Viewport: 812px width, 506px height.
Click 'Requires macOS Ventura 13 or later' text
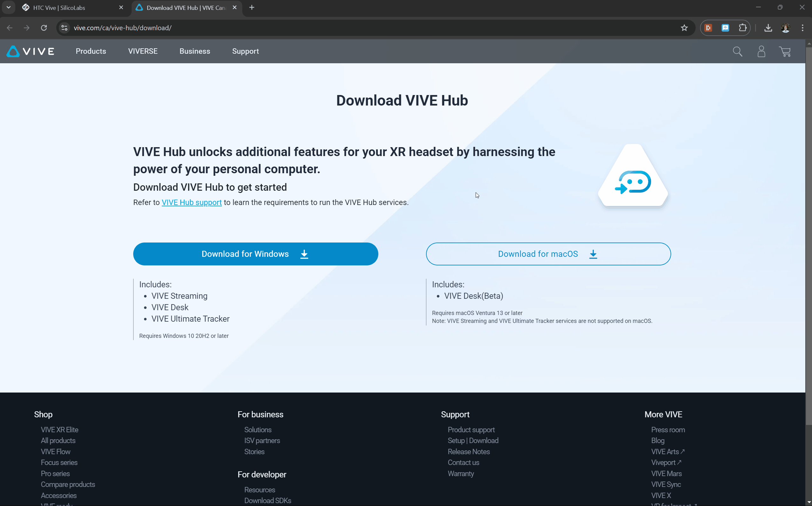(477, 313)
